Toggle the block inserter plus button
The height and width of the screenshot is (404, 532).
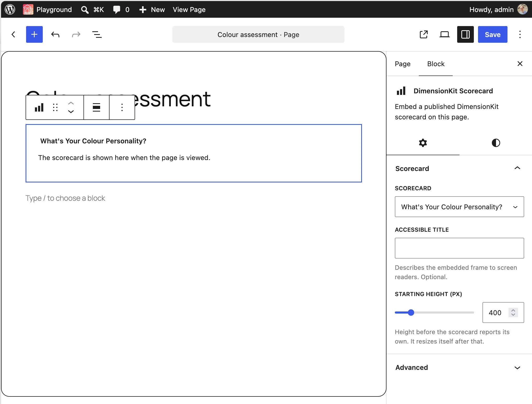pyautogui.click(x=34, y=34)
